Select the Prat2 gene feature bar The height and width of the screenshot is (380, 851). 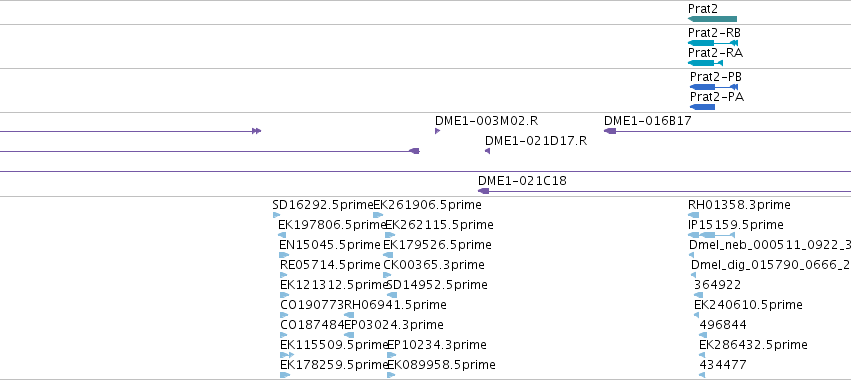[712, 19]
